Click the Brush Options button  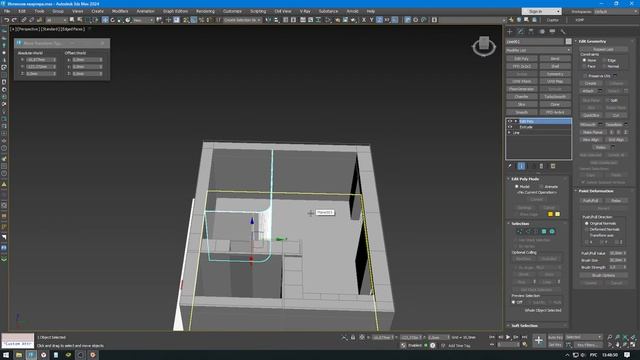[604, 275]
